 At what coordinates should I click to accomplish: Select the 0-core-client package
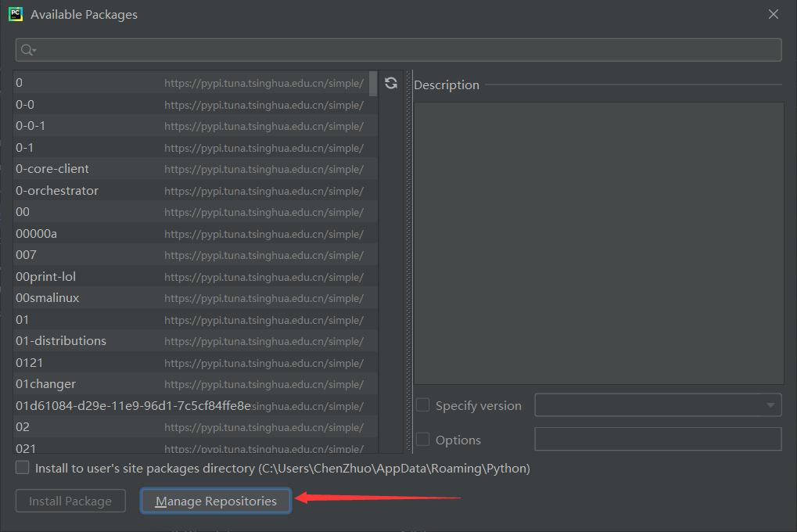52,169
